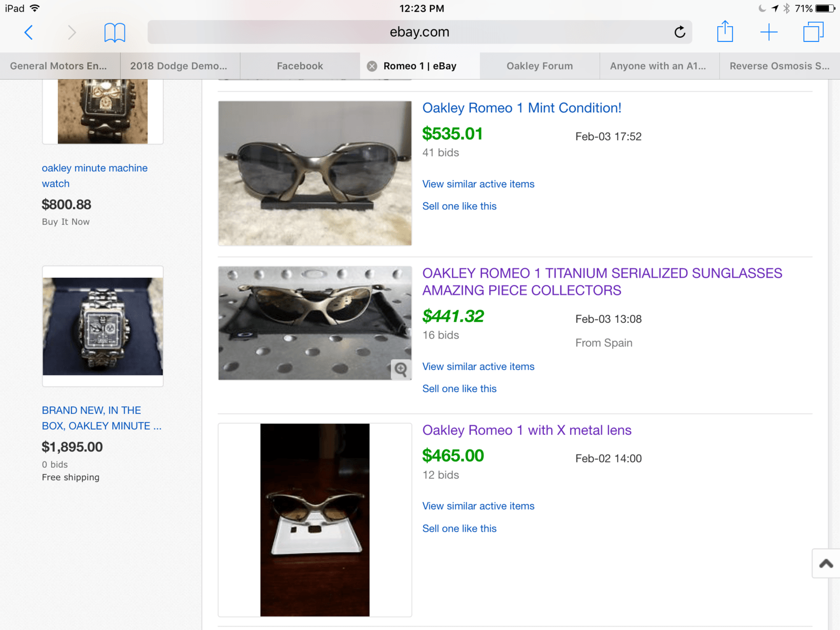This screenshot has height=630, width=840.
Task: Open the share sheet icon
Action: click(724, 31)
